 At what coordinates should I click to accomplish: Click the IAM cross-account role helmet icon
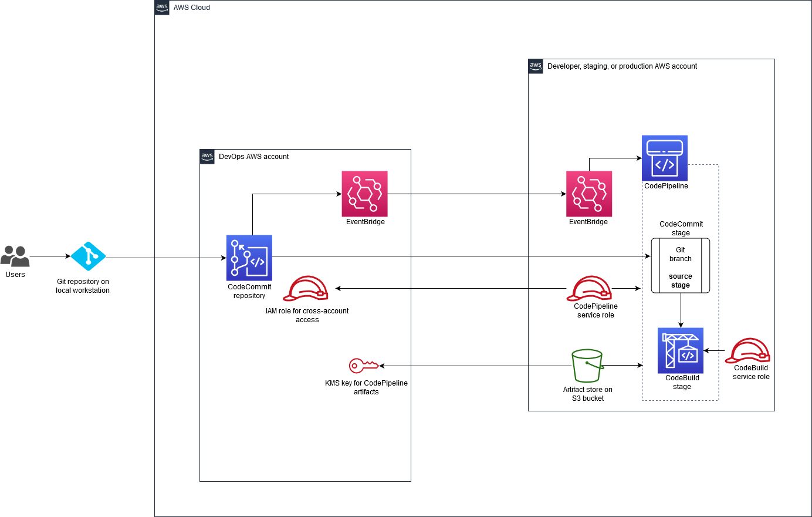point(306,289)
